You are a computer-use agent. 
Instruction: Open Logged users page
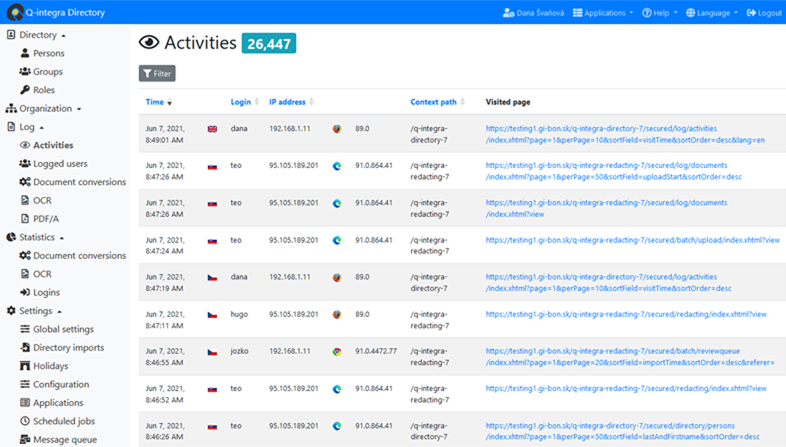tap(60, 164)
